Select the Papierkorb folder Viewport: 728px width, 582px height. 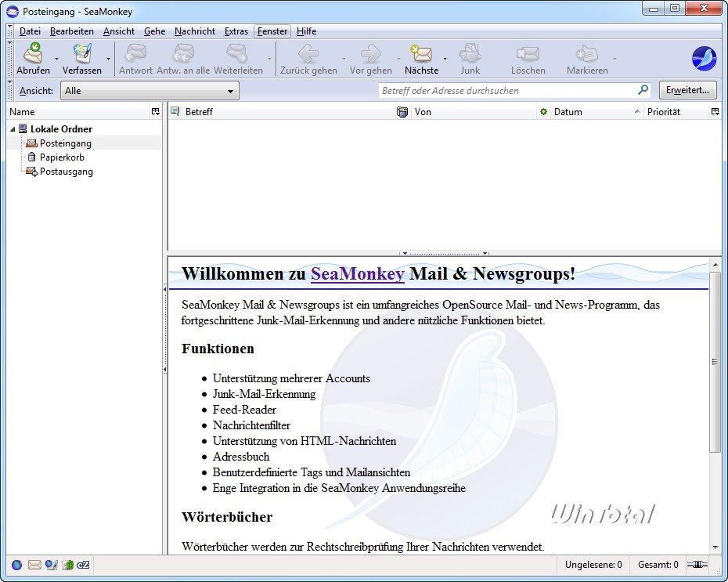pos(62,157)
